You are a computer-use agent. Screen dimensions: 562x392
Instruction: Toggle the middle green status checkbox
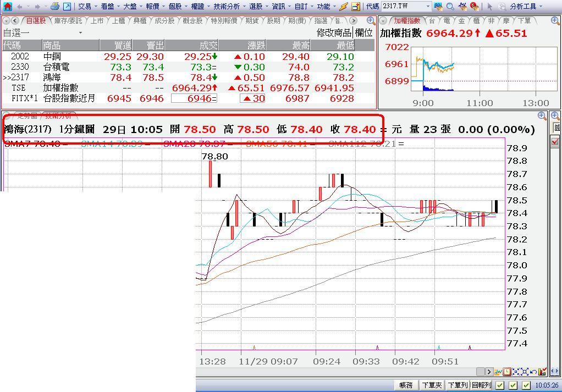[x=513, y=385]
